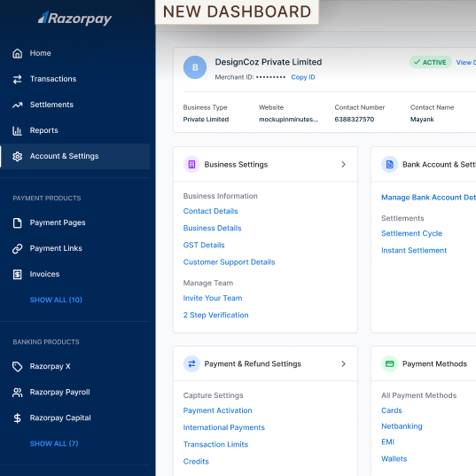Click the Razorpay X tag icon
Screen dimensions: 476x476
(x=18, y=366)
